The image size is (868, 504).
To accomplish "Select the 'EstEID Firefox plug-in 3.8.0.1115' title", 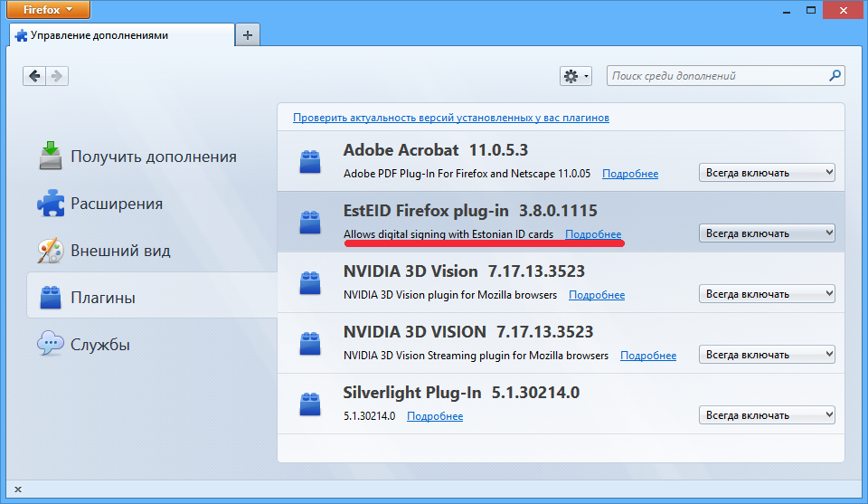I will (470, 211).
